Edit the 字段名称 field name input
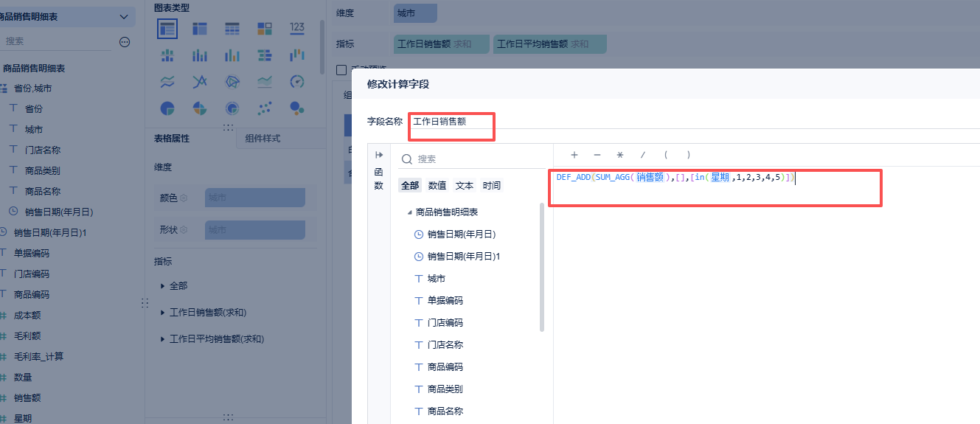This screenshot has width=980, height=424. (693, 121)
